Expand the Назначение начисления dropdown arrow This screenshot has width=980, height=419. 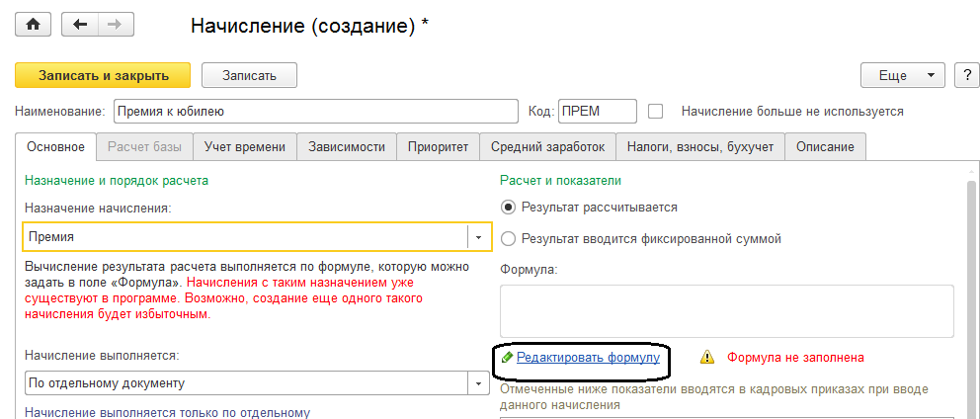point(478,237)
